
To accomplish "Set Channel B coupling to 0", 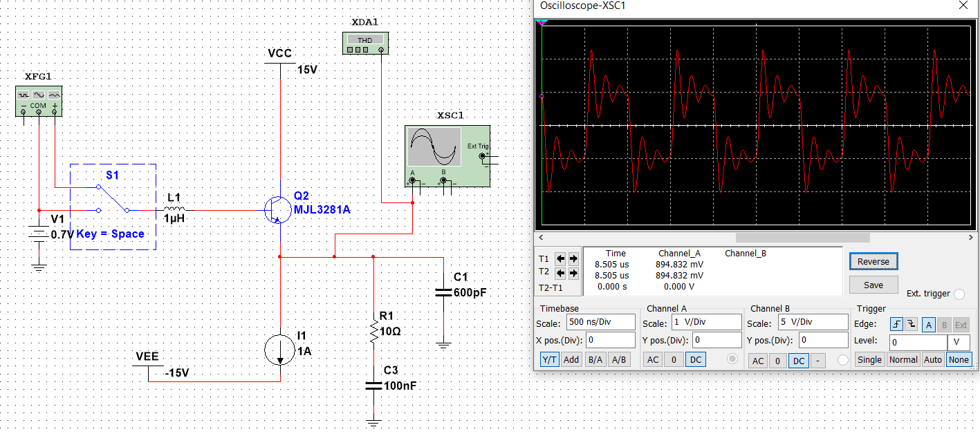I will tap(778, 361).
